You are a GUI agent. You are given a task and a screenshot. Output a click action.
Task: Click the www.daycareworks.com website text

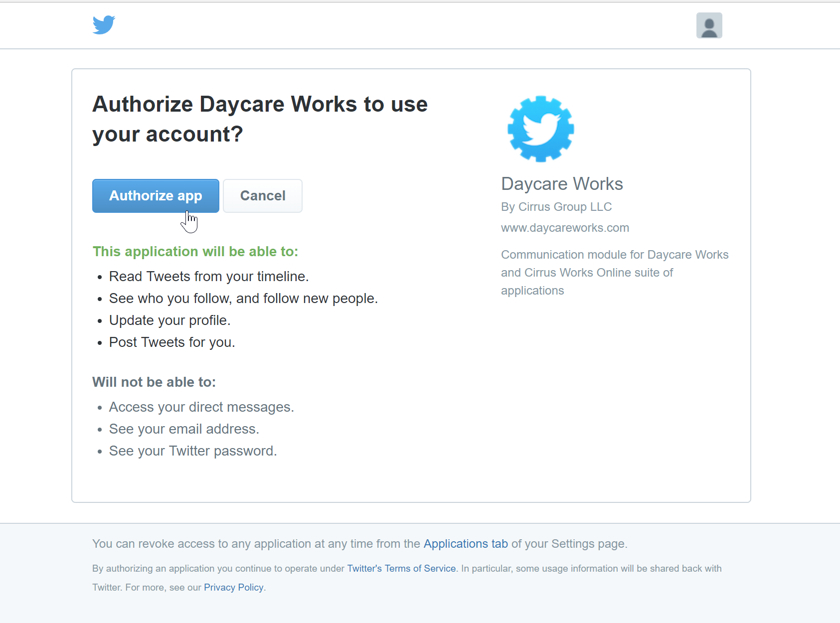[565, 228]
